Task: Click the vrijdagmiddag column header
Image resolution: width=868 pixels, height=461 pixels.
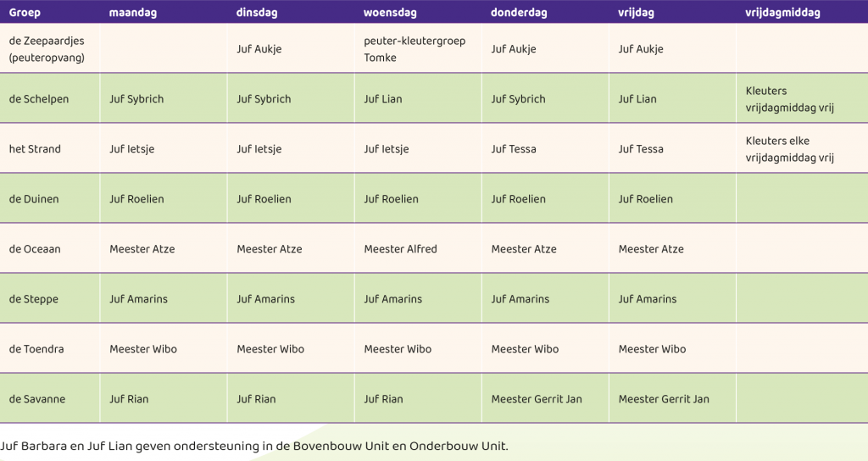Action: point(782,12)
